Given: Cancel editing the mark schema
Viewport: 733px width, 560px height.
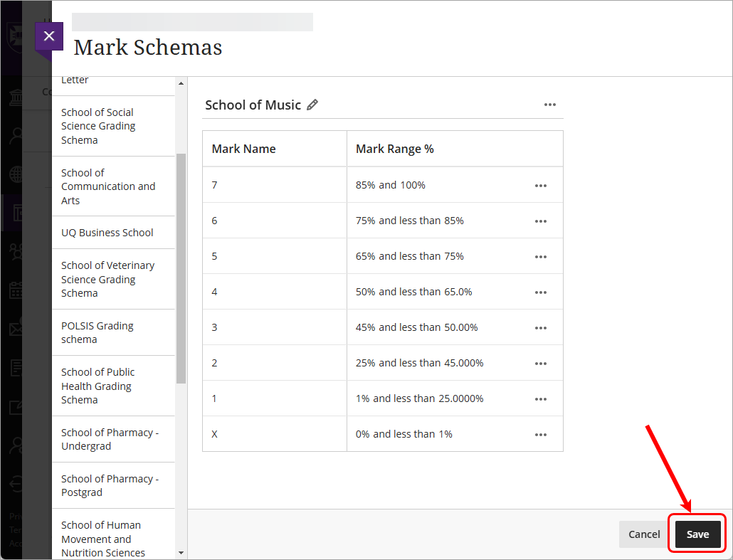Looking at the screenshot, I should 643,534.
